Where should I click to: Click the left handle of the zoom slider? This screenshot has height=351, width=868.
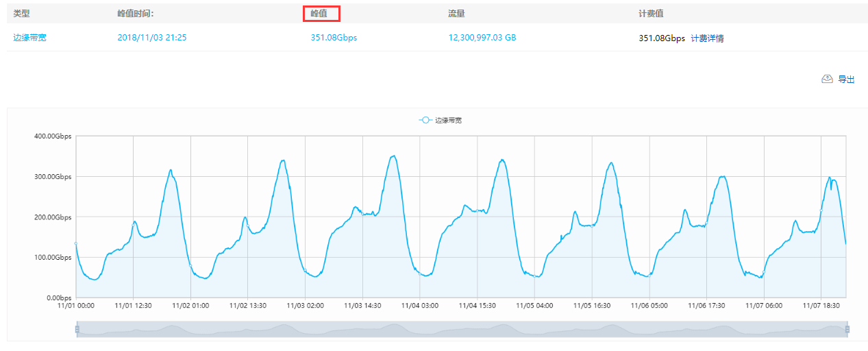(x=77, y=330)
